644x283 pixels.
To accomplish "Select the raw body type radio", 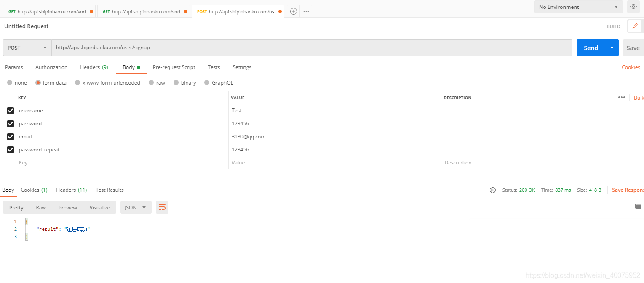I will pyautogui.click(x=151, y=82).
